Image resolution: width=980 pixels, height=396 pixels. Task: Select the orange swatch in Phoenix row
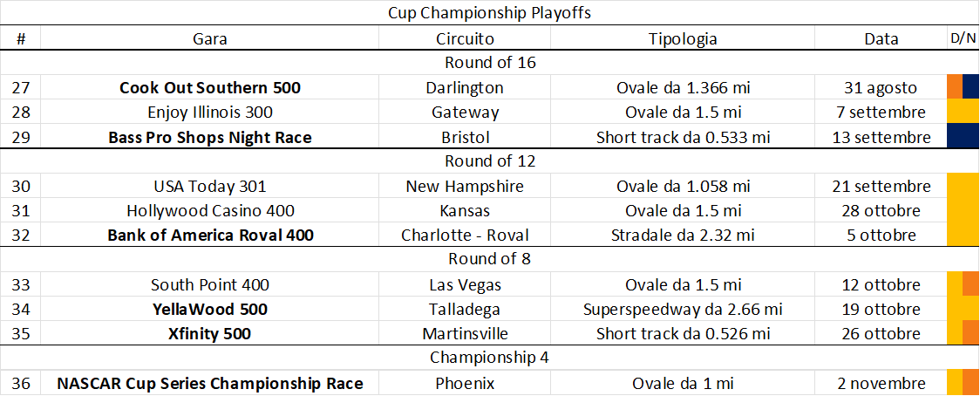click(970, 382)
